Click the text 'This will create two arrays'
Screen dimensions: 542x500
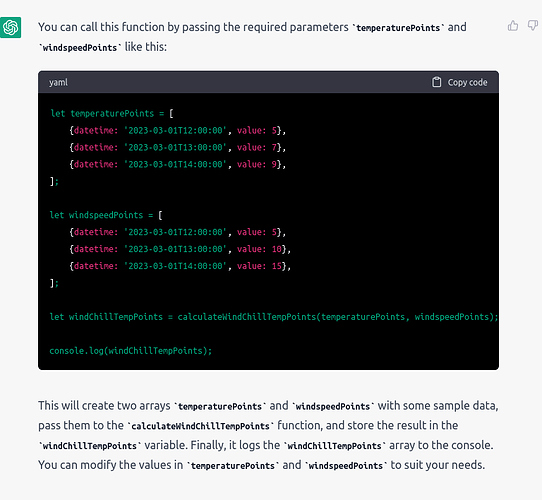tap(104, 405)
